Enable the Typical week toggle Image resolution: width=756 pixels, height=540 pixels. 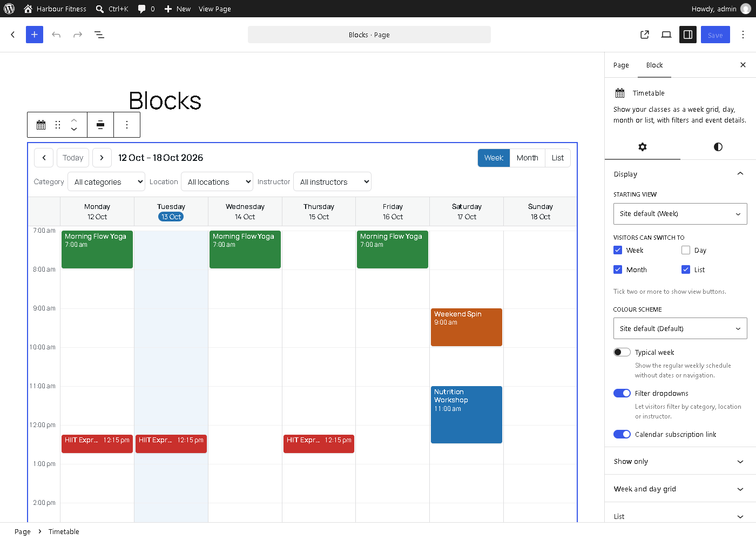[x=622, y=352]
